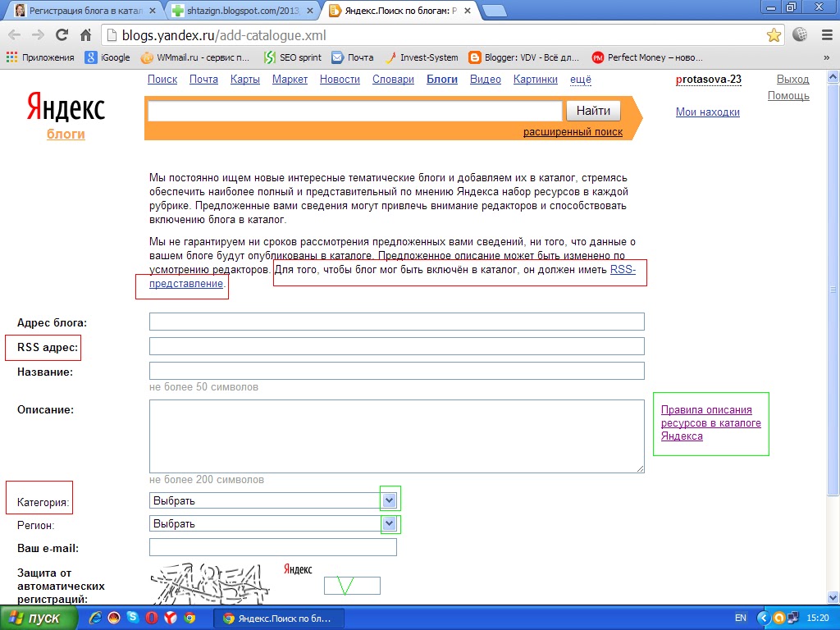This screenshot has width=840, height=630.
Task: Open the Видео link
Action: coord(486,80)
